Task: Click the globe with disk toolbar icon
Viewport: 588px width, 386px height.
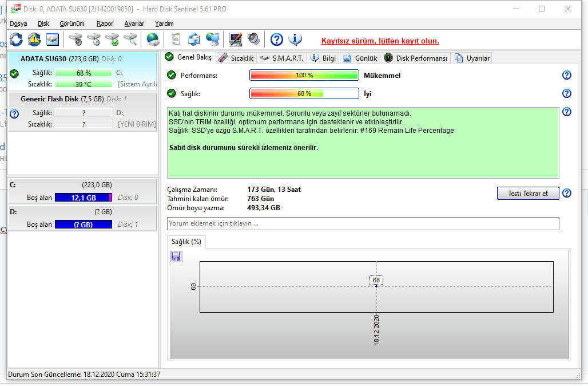Action: [x=153, y=40]
